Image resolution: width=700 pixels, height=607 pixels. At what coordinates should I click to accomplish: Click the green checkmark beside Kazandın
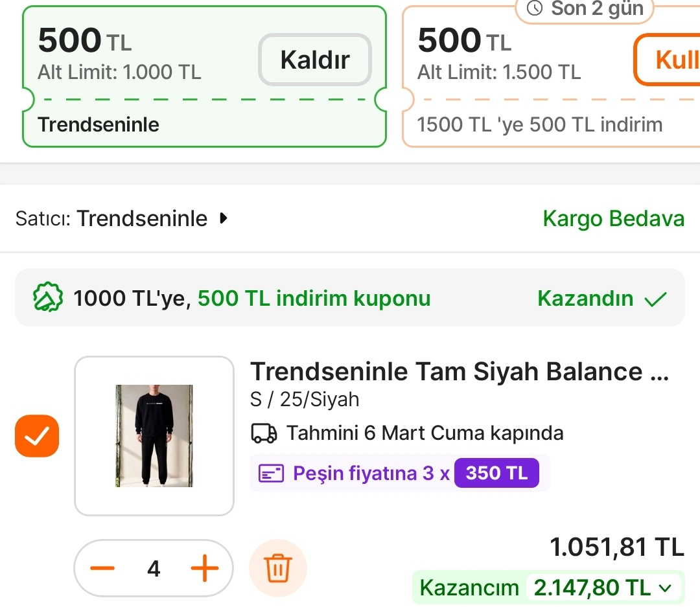pos(655,299)
